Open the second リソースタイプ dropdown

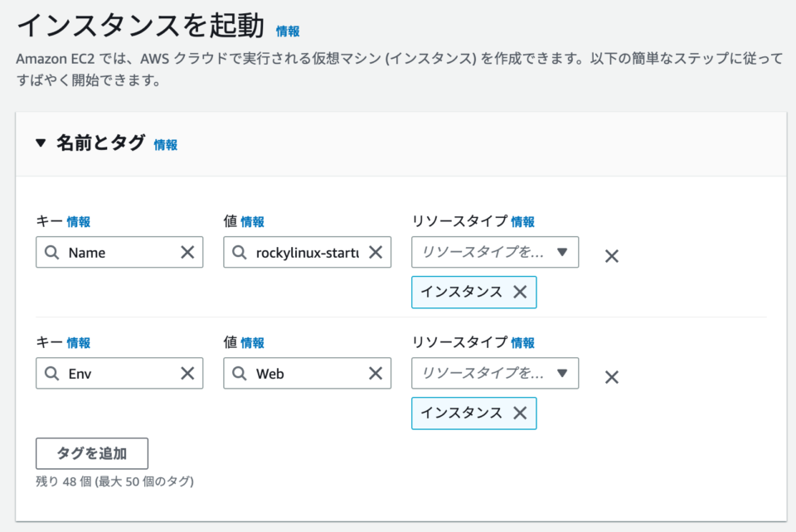495,373
